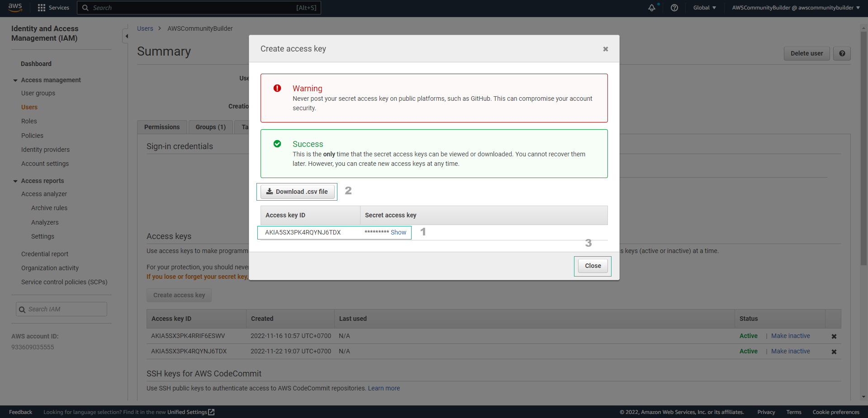Open AWS help from the question mark icon
The image size is (868, 418).
coord(674,8)
